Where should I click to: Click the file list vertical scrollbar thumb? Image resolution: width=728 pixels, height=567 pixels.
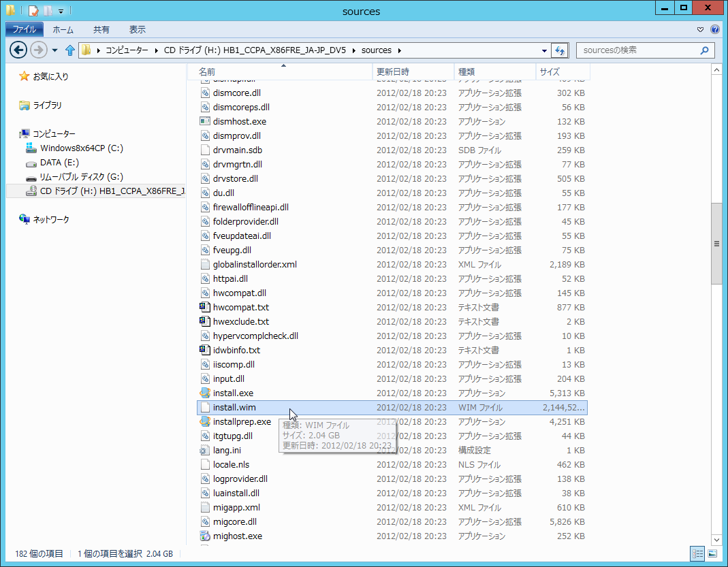(716, 244)
